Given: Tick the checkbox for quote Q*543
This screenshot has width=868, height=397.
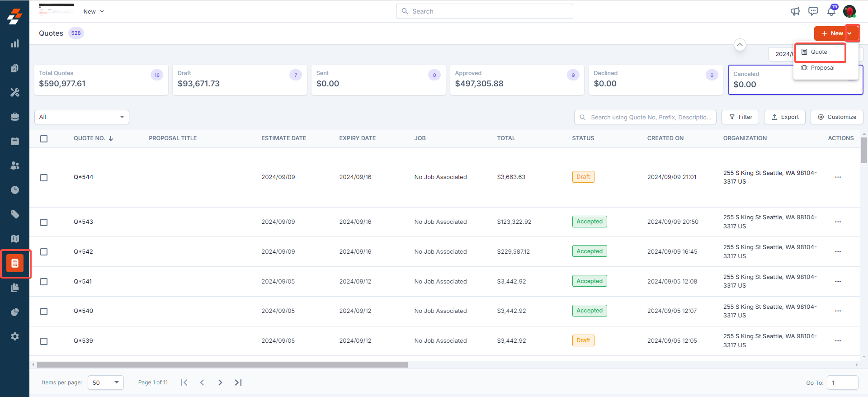Looking at the screenshot, I should click(x=44, y=222).
